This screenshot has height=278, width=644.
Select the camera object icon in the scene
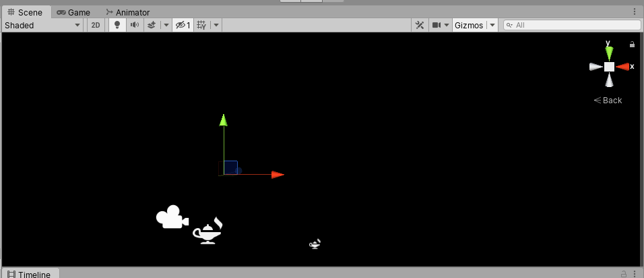[x=172, y=217]
